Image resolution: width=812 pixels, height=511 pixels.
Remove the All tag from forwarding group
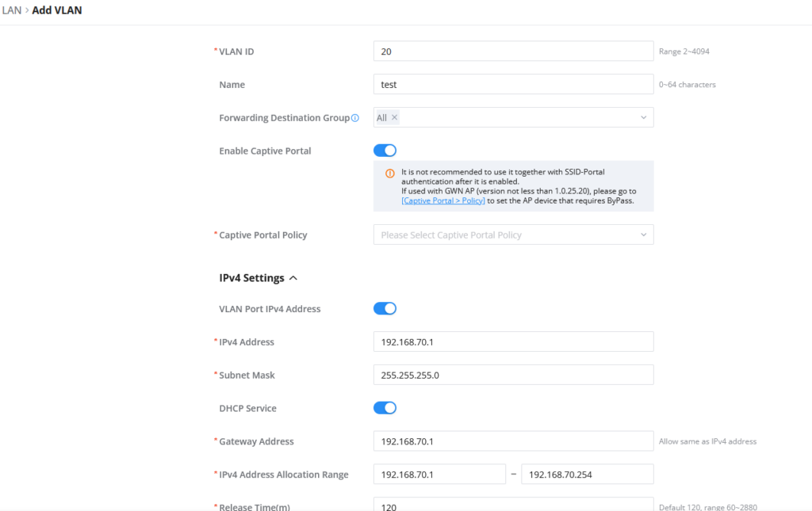click(395, 117)
